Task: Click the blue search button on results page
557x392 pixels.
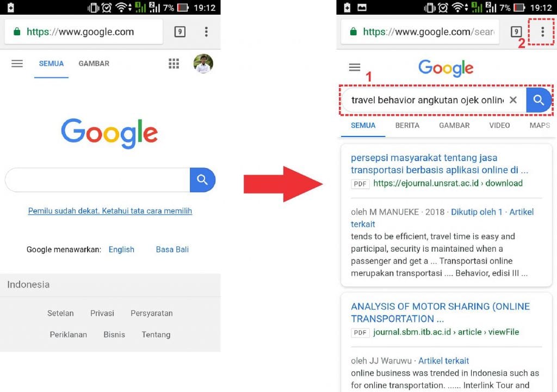Action: click(x=539, y=100)
